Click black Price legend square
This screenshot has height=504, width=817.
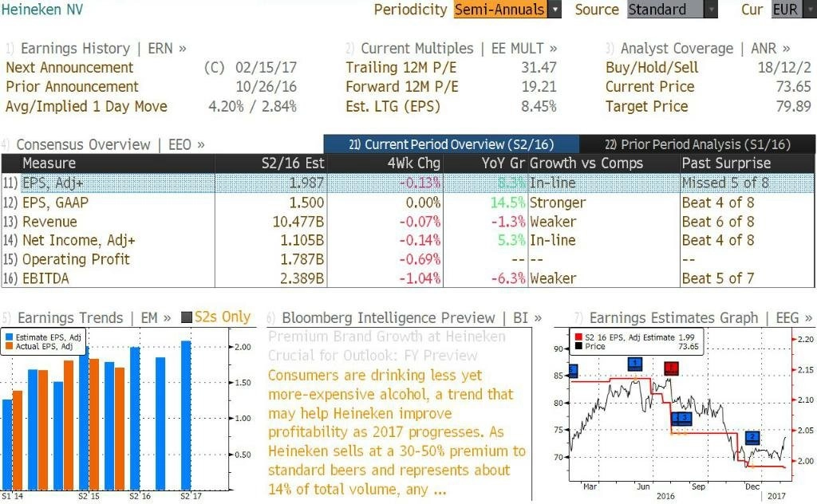(578, 346)
